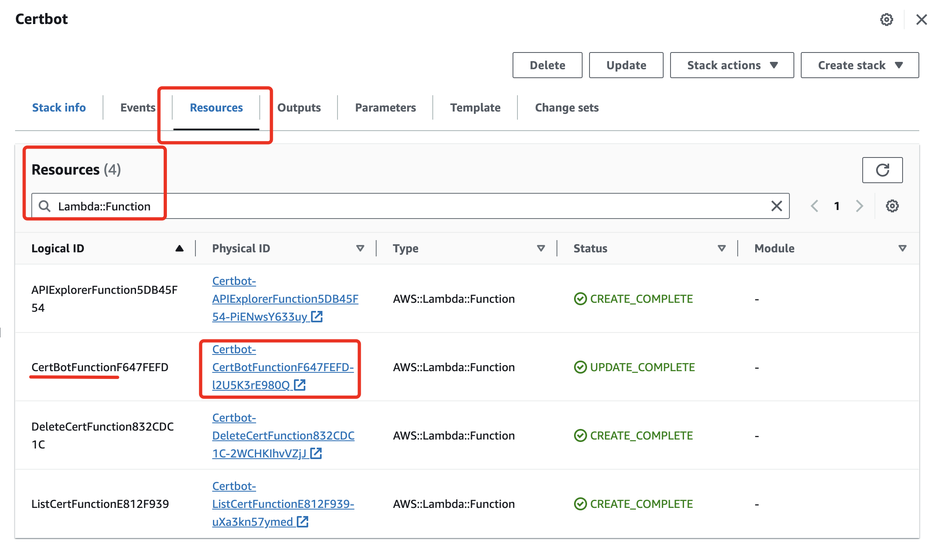Screen dimensions: 938x560
Task: Sort by Logical ID ascending arrow
Action: click(179, 248)
